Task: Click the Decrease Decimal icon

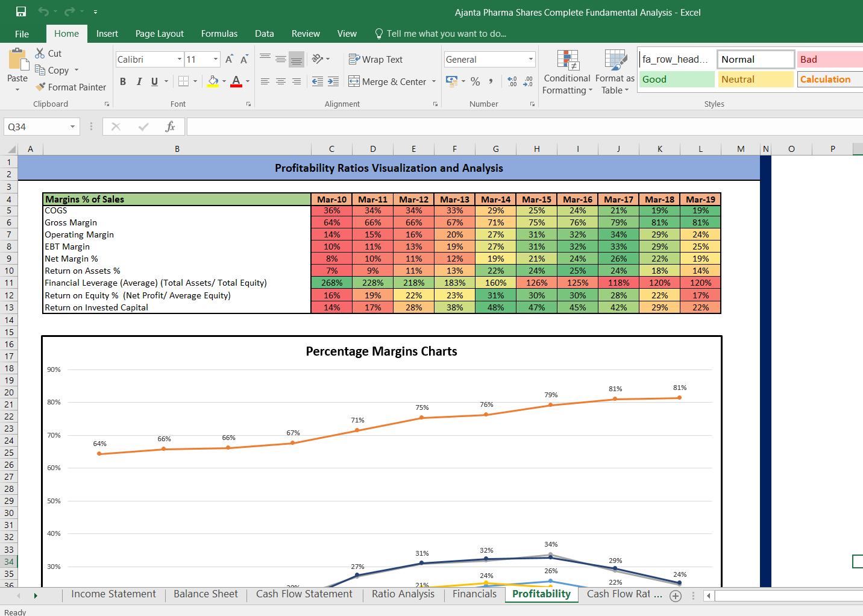Action: [528, 81]
